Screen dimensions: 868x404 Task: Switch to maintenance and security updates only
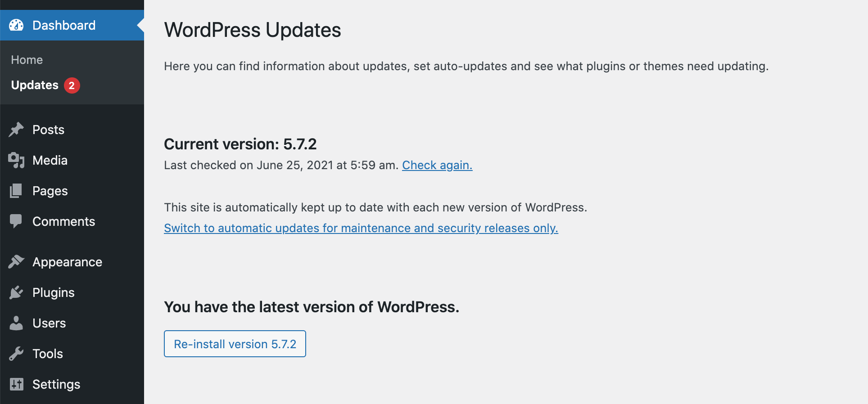[x=361, y=228]
